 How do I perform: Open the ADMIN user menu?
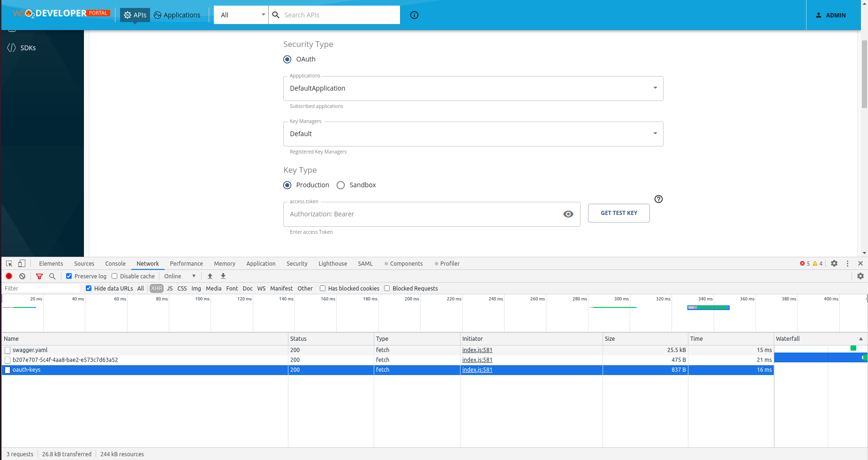tap(830, 15)
